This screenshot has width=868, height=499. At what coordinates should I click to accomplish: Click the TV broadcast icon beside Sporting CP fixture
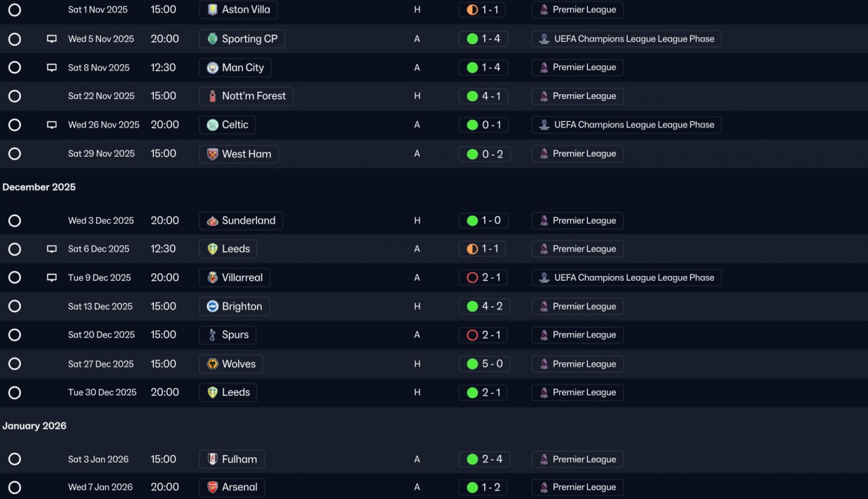[52, 39]
